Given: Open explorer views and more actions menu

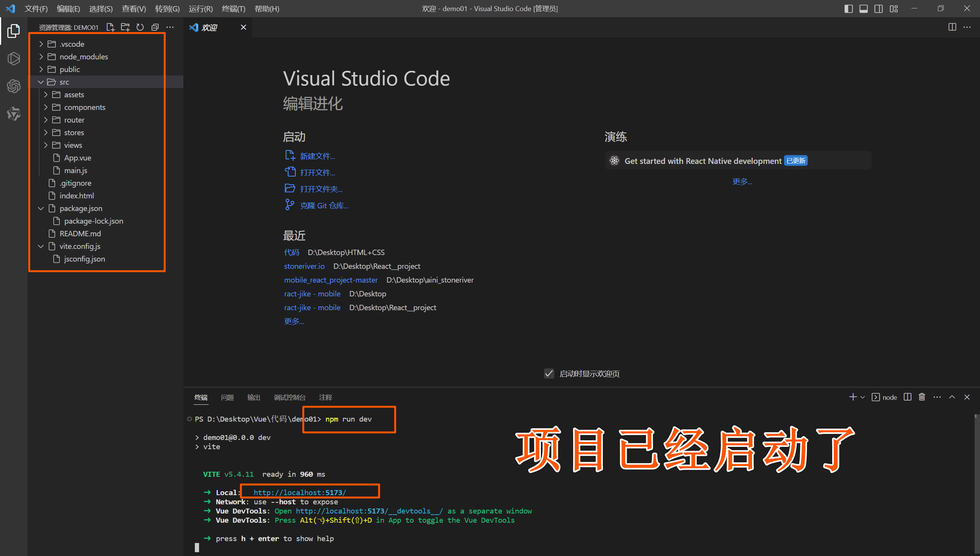Looking at the screenshot, I should (170, 27).
